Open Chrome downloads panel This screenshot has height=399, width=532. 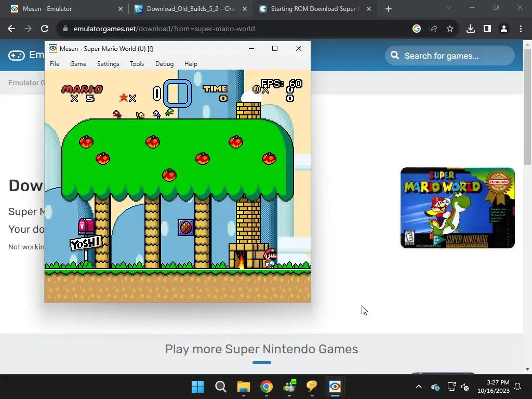tap(471, 29)
